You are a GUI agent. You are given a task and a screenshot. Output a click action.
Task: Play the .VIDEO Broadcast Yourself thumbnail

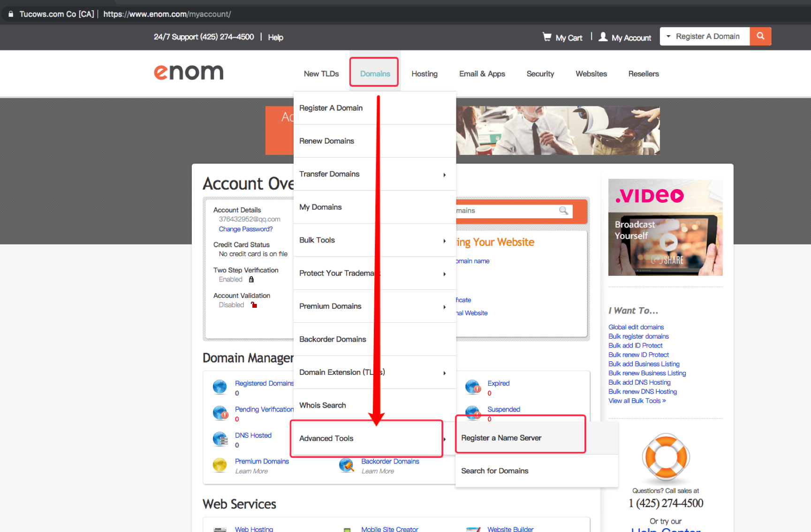[x=668, y=242]
